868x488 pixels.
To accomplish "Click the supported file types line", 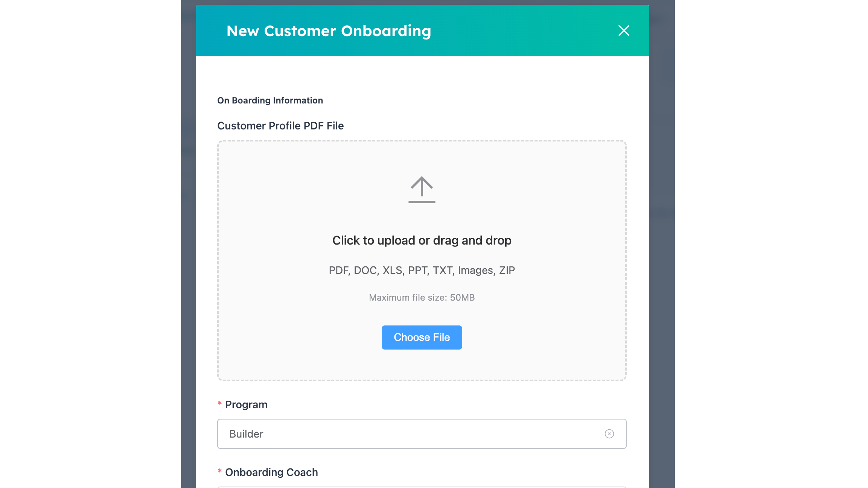I will click(422, 270).
